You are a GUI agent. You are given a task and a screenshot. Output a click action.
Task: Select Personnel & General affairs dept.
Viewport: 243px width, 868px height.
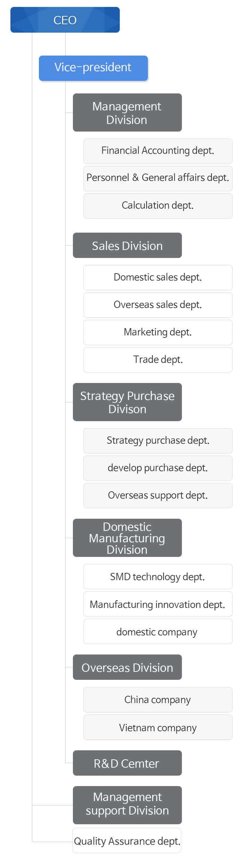pyautogui.click(x=158, y=178)
